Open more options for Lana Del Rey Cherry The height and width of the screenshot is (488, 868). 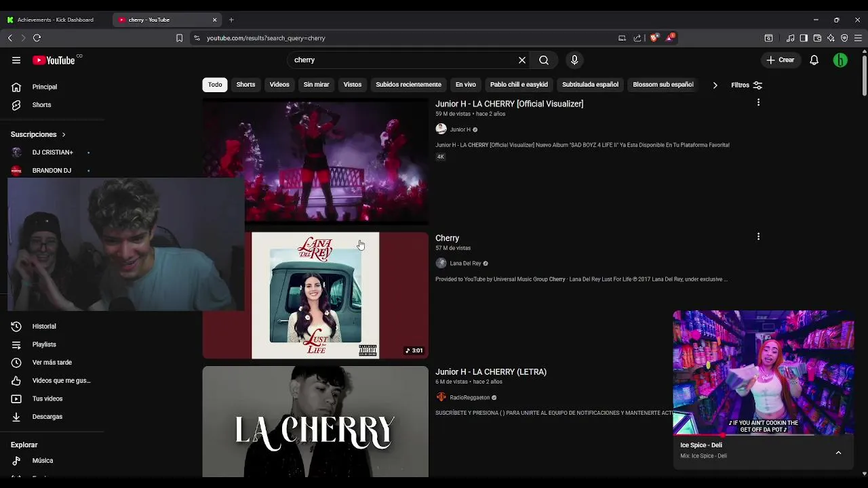pos(758,237)
